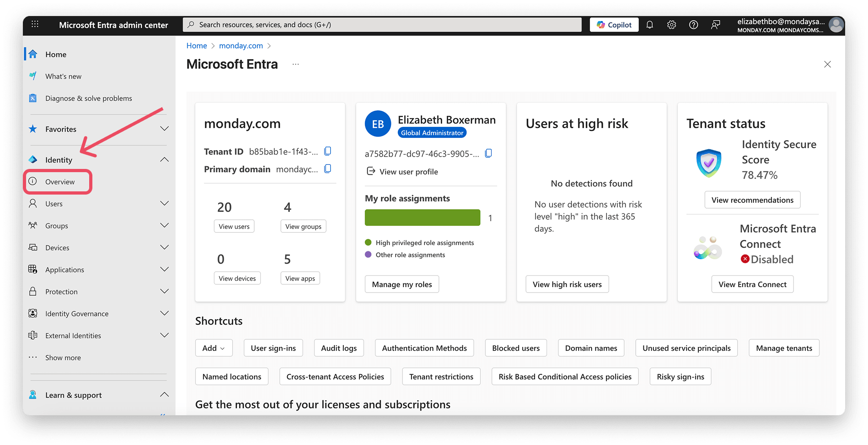
Task: Expand the External Identities chevron
Action: click(165, 335)
